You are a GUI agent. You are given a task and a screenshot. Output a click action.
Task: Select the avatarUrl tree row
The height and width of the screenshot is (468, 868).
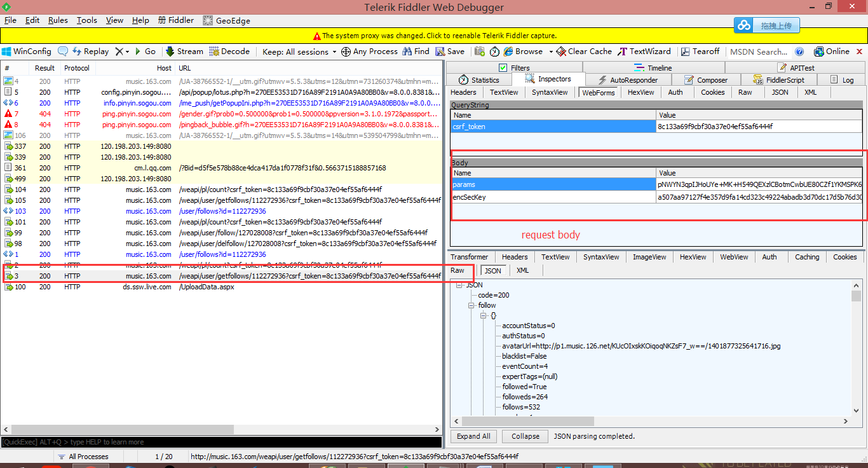[x=641, y=346]
